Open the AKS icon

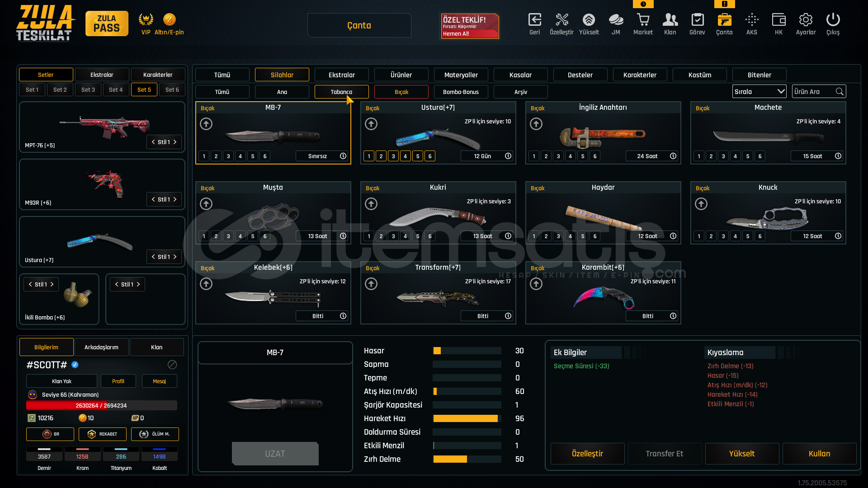(x=752, y=20)
